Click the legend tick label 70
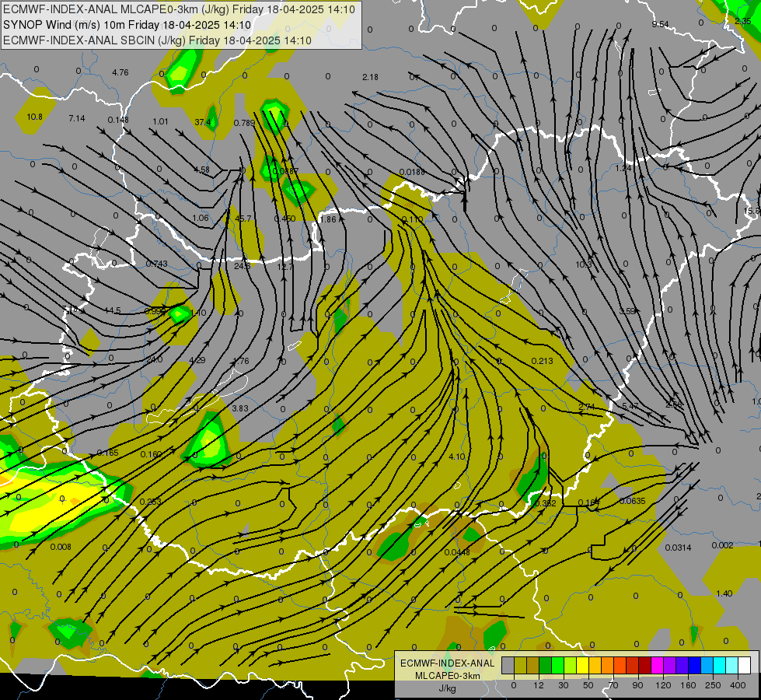This screenshot has height=700, width=761. coord(613,685)
